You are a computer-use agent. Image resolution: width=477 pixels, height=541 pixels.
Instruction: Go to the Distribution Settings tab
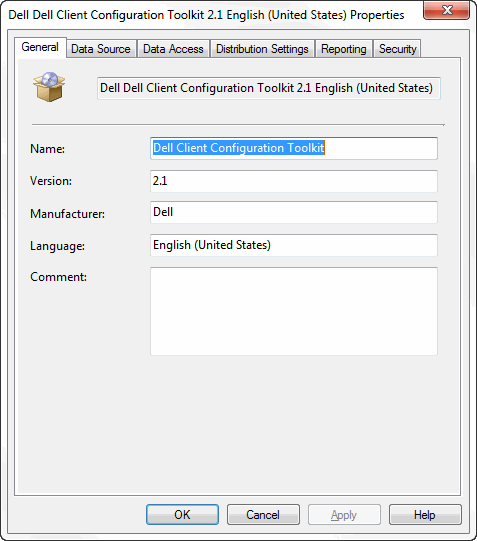tap(262, 49)
